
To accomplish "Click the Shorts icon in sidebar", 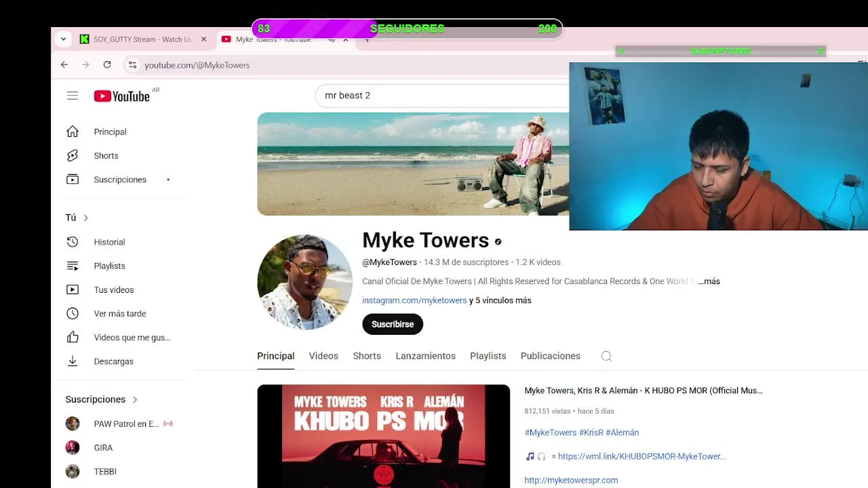I will tap(73, 155).
